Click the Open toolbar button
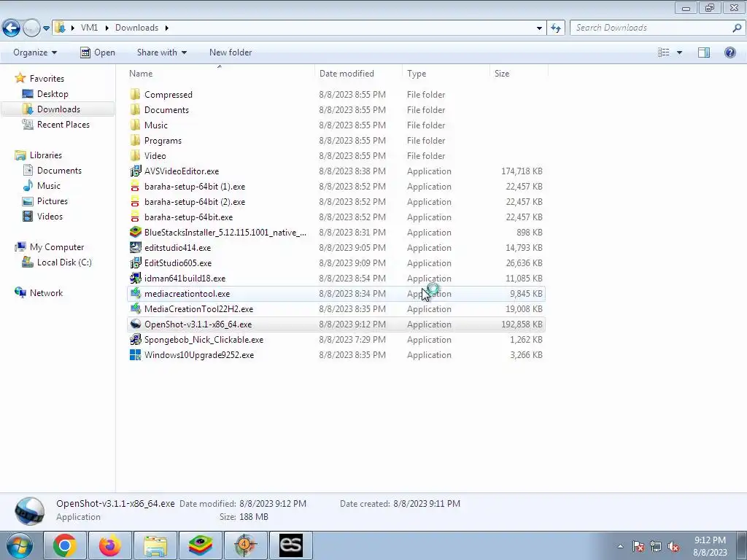The image size is (747, 560). [98, 52]
